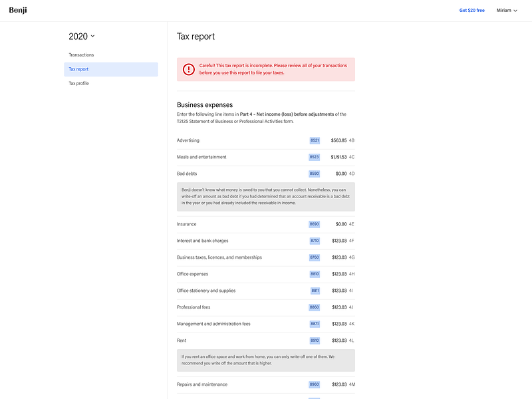Click the 8521 code badge for Advertising
This screenshot has width=532, height=399.
315,140
